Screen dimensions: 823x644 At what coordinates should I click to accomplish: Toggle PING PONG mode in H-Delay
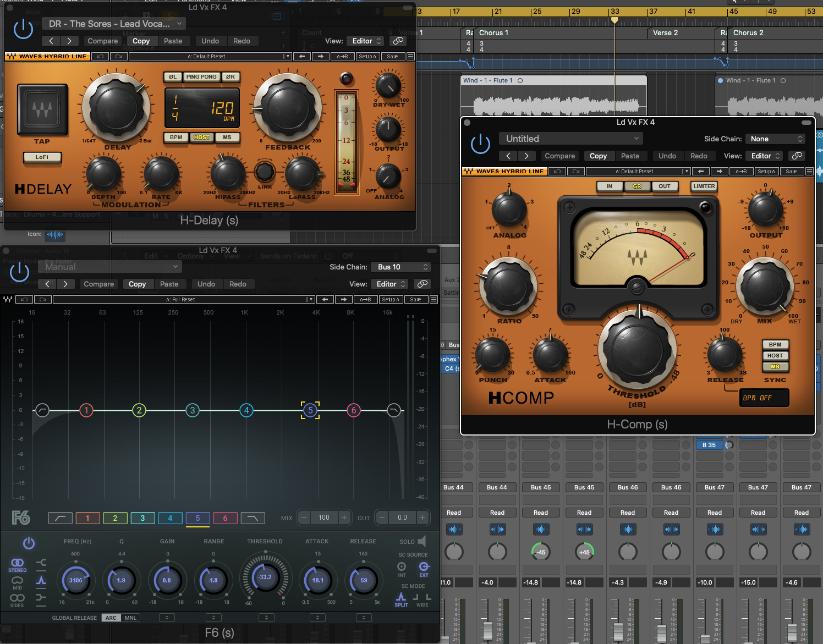point(201,77)
